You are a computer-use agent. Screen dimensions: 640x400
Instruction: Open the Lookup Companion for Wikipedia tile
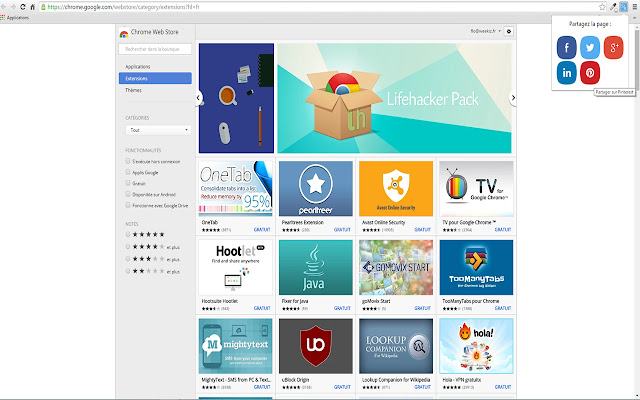[x=396, y=354]
